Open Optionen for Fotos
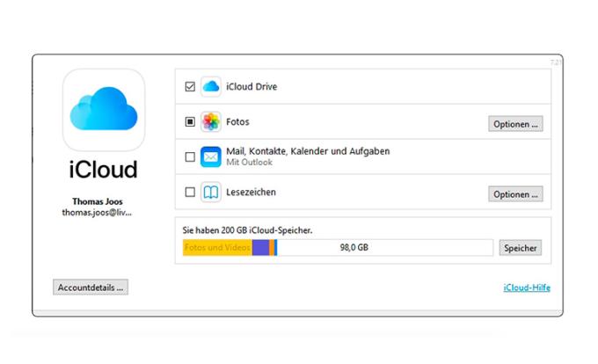The height and width of the screenshot is (364, 598). click(515, 124)
